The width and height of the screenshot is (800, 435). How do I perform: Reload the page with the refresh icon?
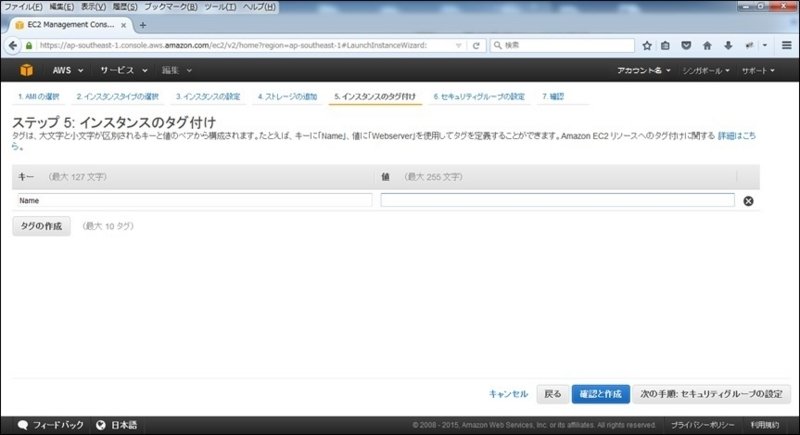pyautogui.click(x=477, y=45)
